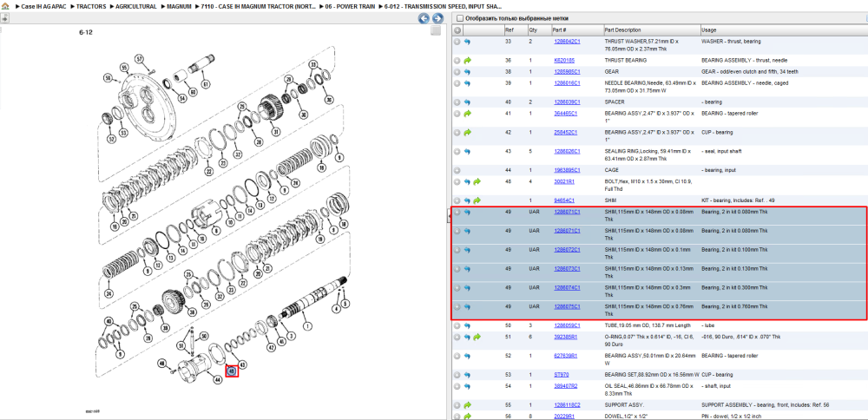Open the Case IH AG APAC breadcrumb
868x420 pixels.
coord(43,7)
